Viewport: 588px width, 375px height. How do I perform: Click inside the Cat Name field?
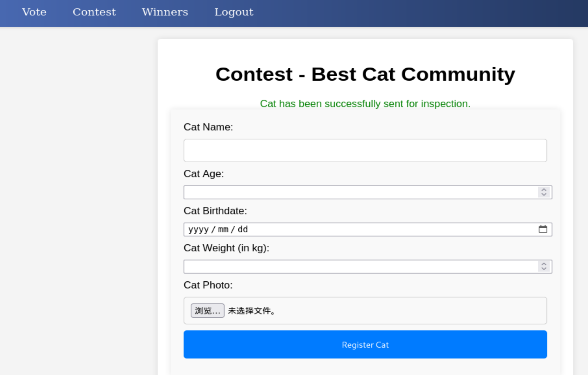pyautogui.click(x=365, y=150)
